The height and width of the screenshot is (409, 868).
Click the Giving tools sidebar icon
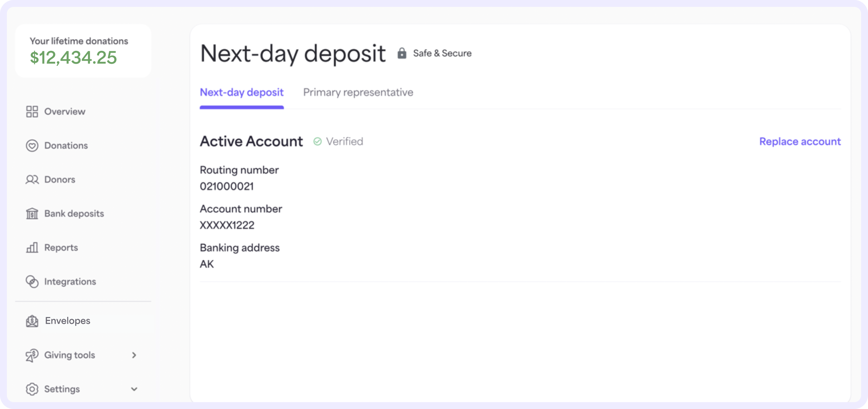[31, 355]
